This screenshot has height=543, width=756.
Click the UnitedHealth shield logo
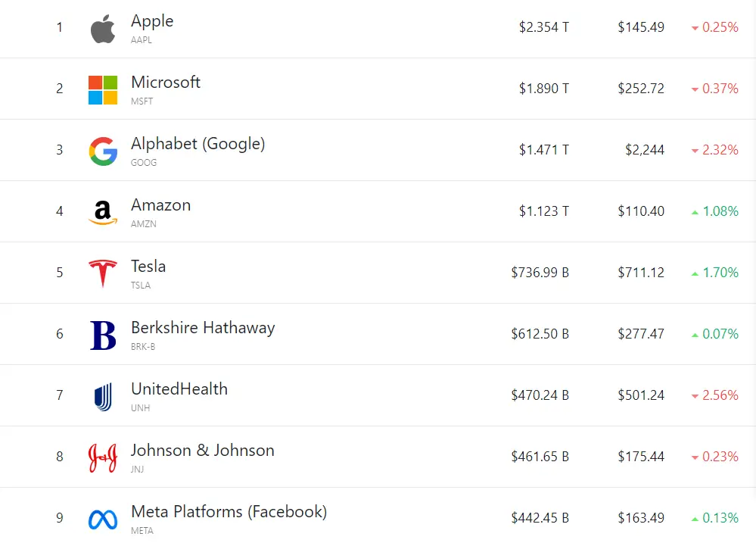tap(103, 397)
